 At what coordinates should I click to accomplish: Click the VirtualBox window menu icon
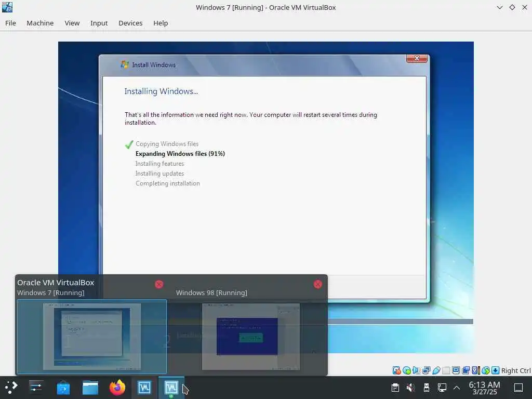tap(7, 7)
